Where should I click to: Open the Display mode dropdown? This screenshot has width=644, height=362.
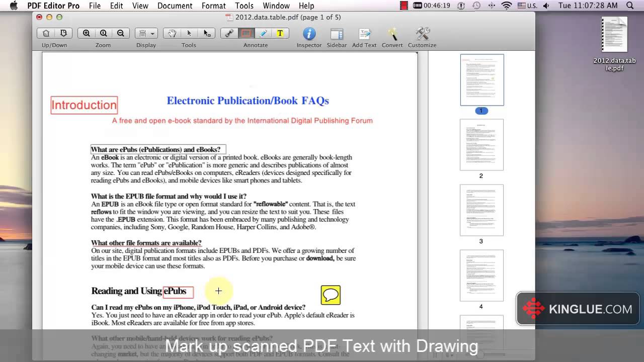146,33
